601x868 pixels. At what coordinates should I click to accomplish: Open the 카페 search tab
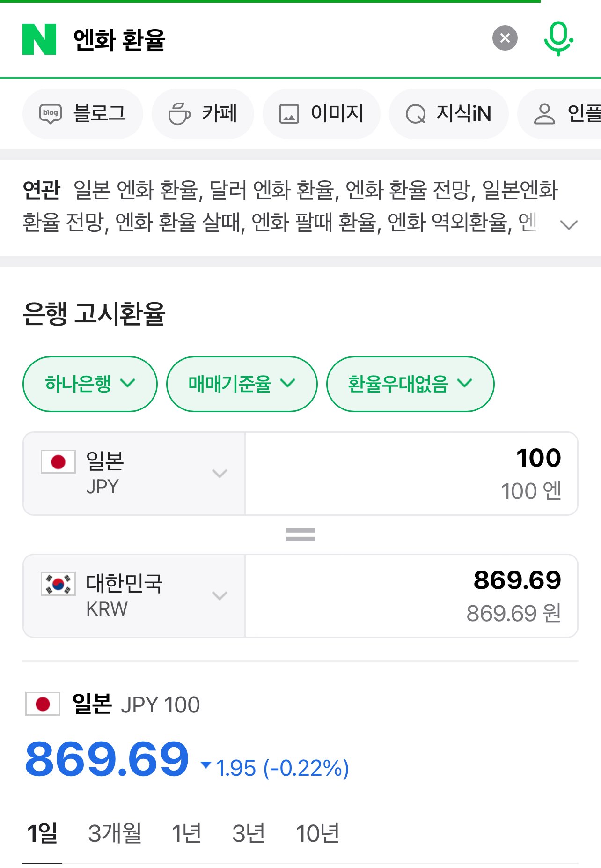[203, 114]
